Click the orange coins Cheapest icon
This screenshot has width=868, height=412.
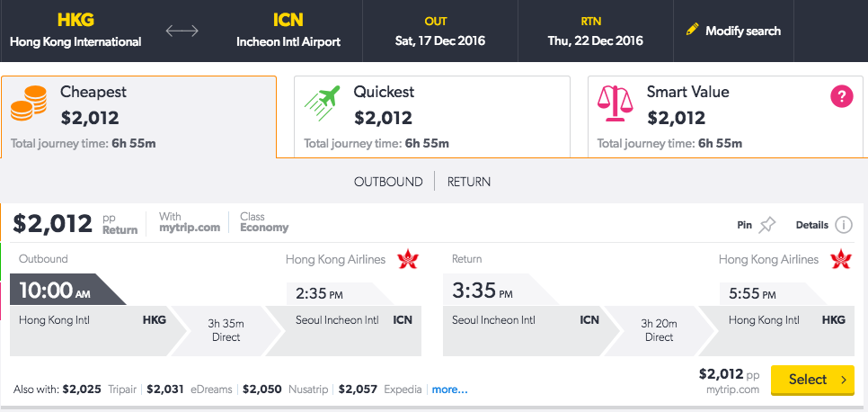point(29,103)
